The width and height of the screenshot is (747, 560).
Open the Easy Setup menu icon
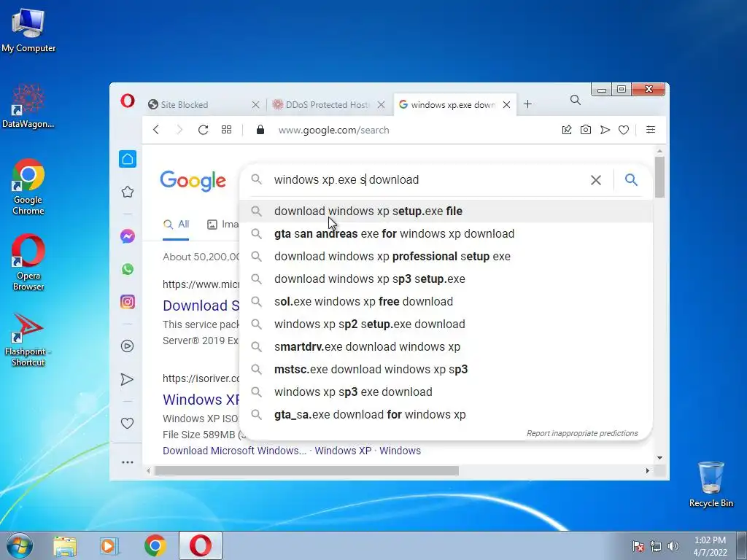[650, 130]
